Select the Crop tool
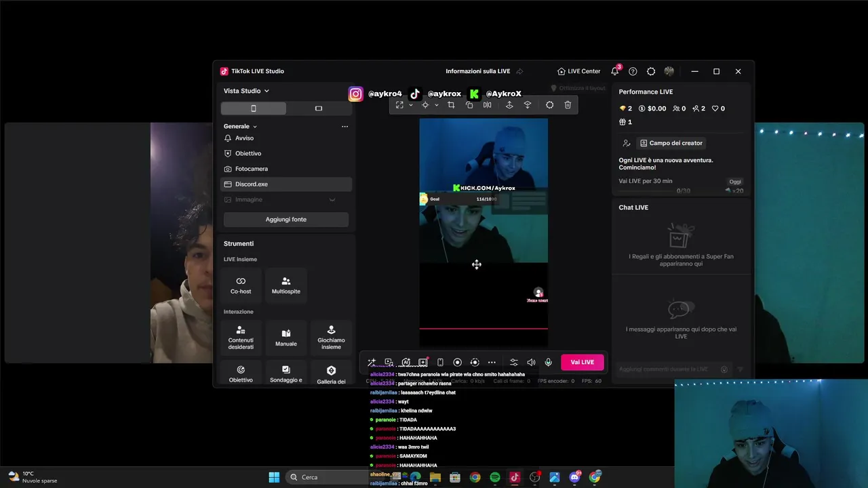 coord(451,105)
